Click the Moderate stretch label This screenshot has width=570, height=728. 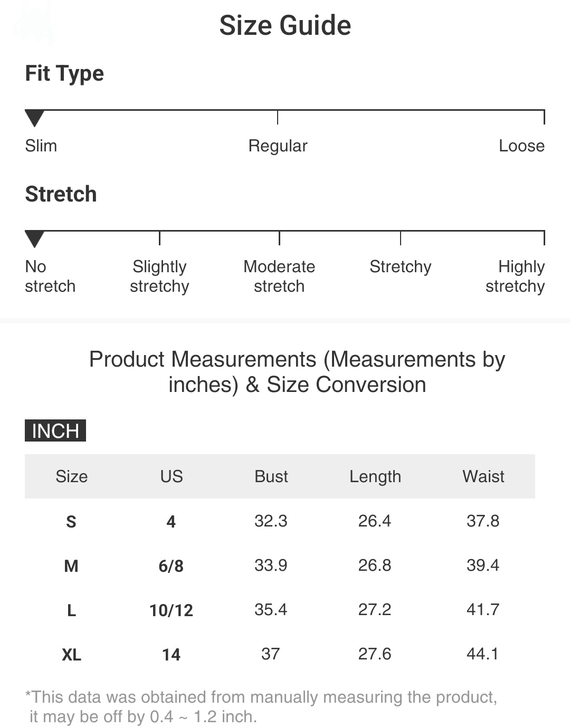(279, 276)
